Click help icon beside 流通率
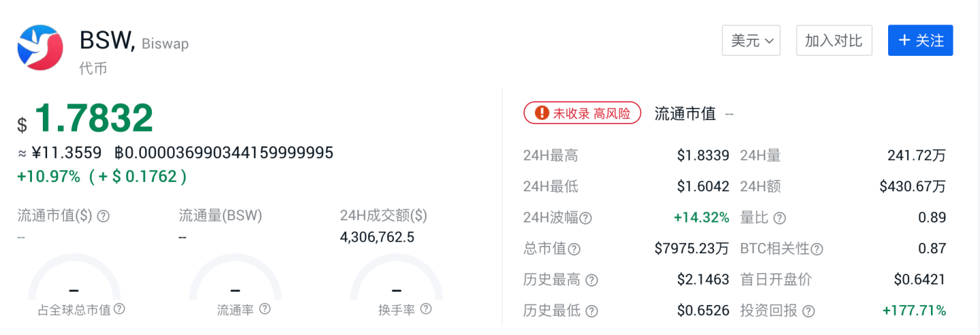980x335 pixels. click(265, 309)
